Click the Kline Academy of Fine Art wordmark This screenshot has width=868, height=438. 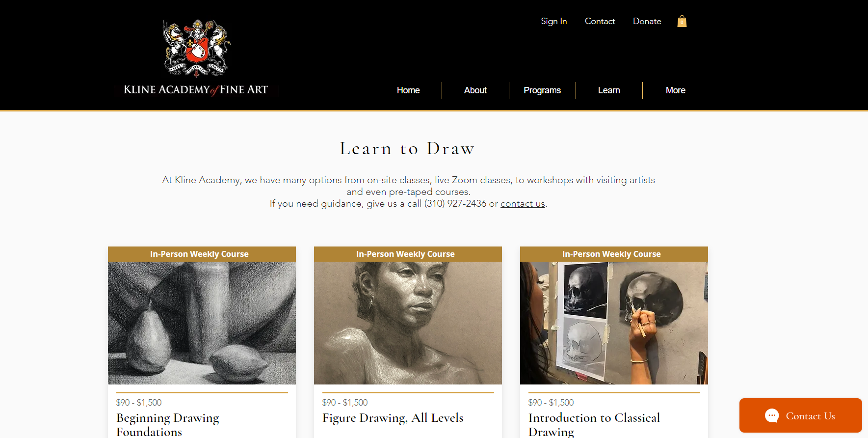pos(196,90)
